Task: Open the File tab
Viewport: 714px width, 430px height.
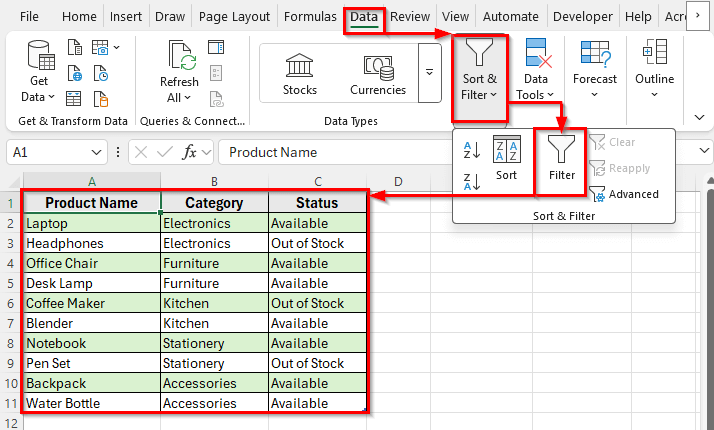Action: (x=29, y=17)
